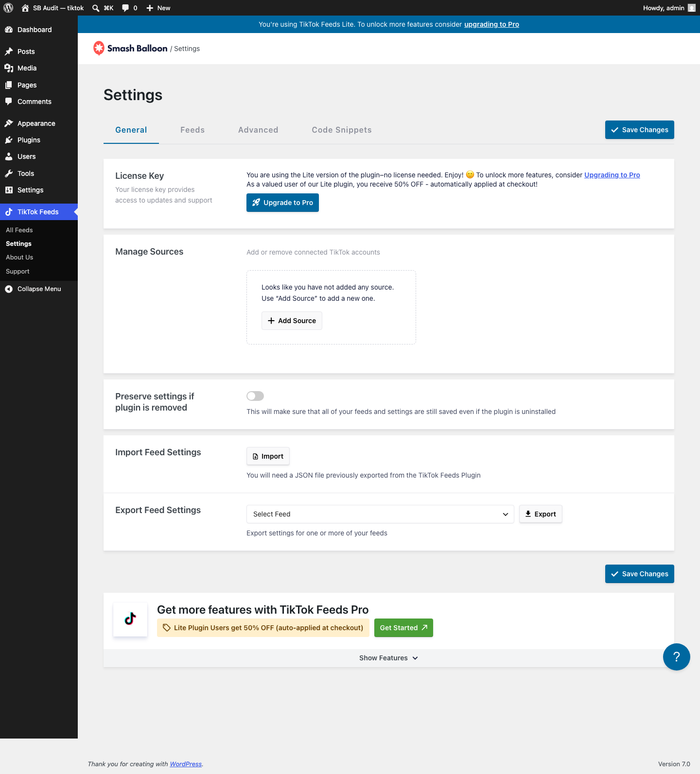Image resolution: width=700 pixels, height=774 pixels.
Task: Enable Preserve settings if plugin is removed toggle
Action: (255, 396)
